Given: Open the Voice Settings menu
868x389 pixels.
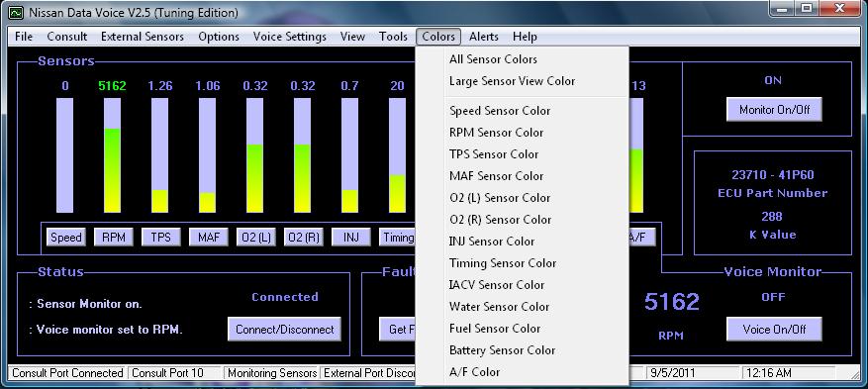Looking at the screenshot, I should coord(290,37).
